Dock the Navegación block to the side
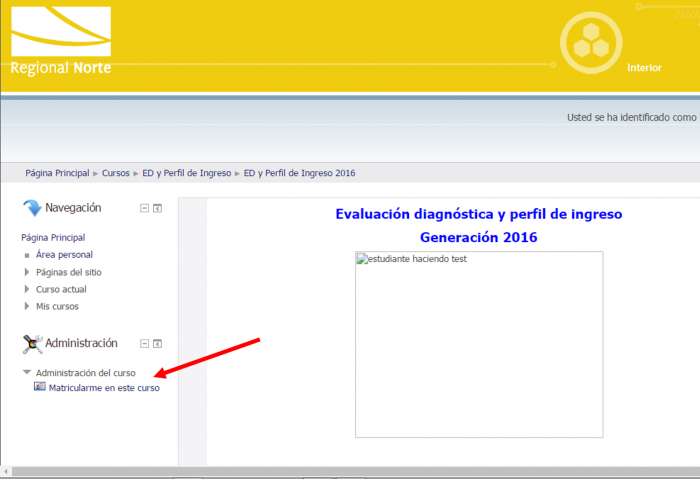This screenshot has height=479, width=700. tap(157, 208)
